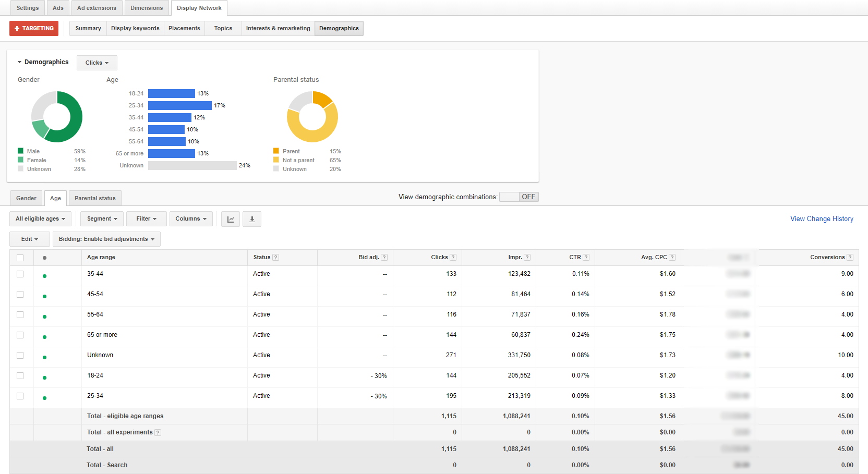Switch to the Parental status table tab
Viewport: 868px width, 474px height.
point(95,198)
